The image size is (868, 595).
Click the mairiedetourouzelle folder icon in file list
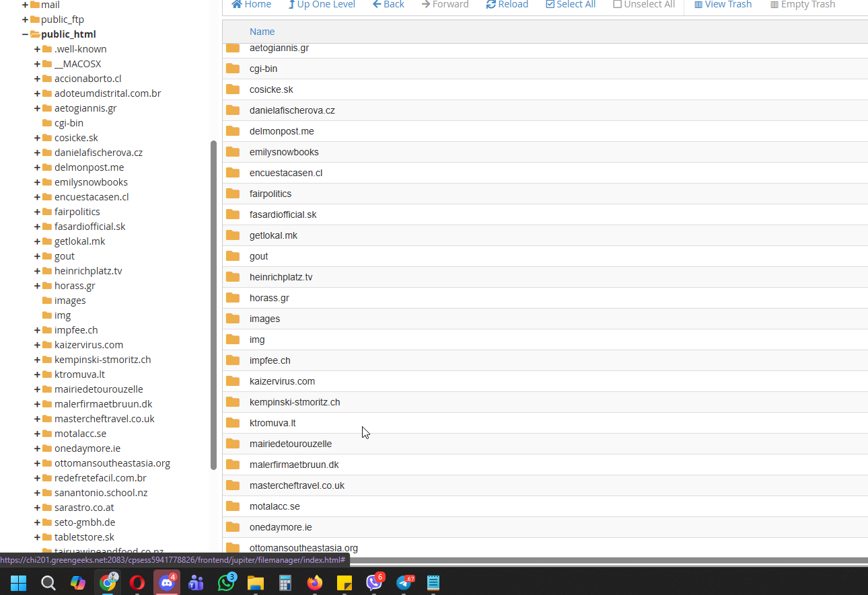point(233,444)
